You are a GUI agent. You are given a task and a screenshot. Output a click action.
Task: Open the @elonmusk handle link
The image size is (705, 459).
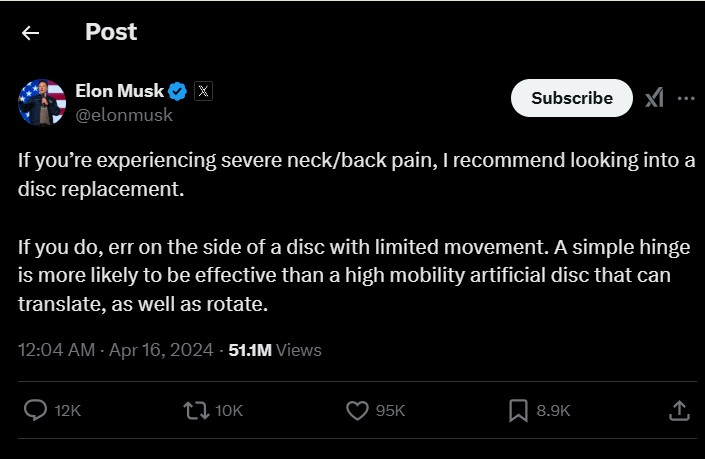(124, 115)
